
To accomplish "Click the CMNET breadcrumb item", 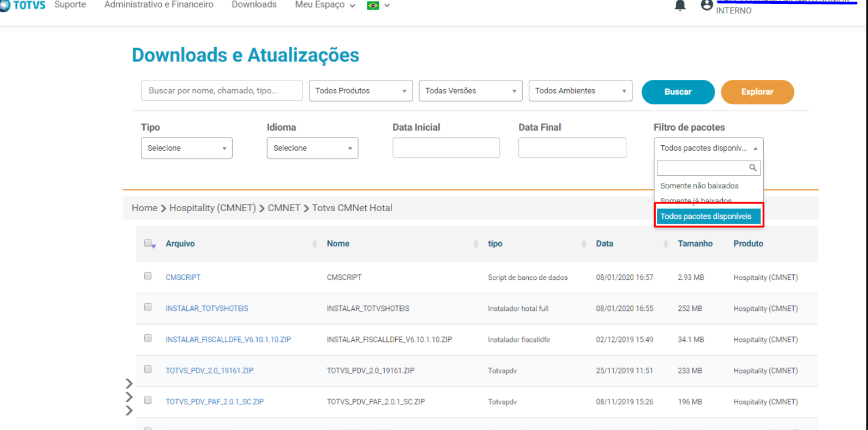I will (x=284, y=208).
